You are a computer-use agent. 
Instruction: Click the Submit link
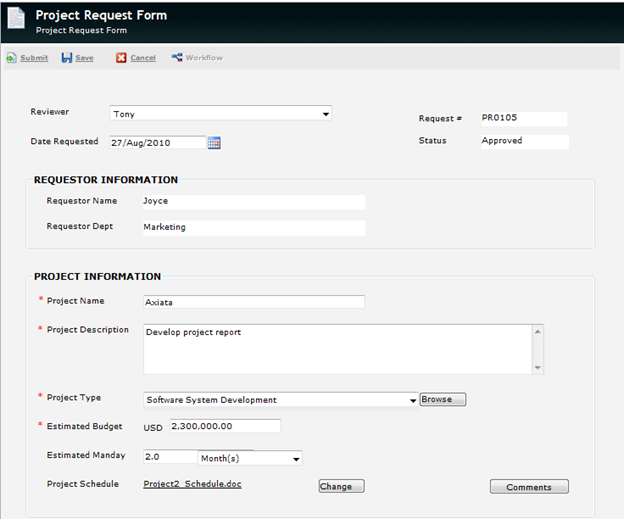34,58
